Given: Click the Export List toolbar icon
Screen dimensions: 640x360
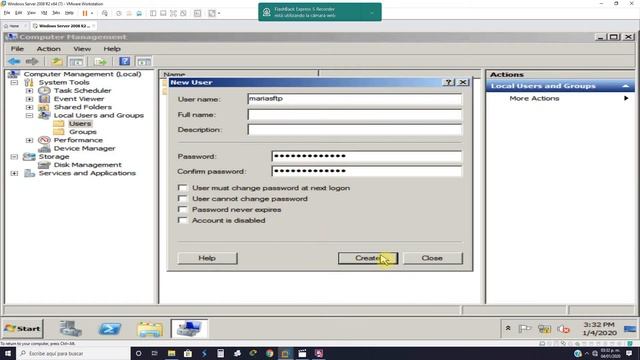Looking at the screenshot, I should coord(100,62).
